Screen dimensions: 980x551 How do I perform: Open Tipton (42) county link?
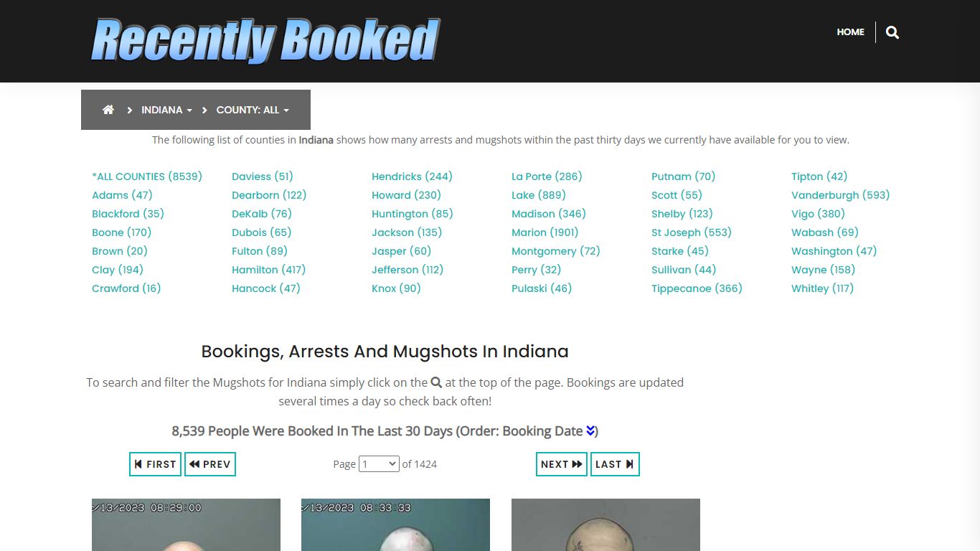pyautogui.click(x=819, y=176)
